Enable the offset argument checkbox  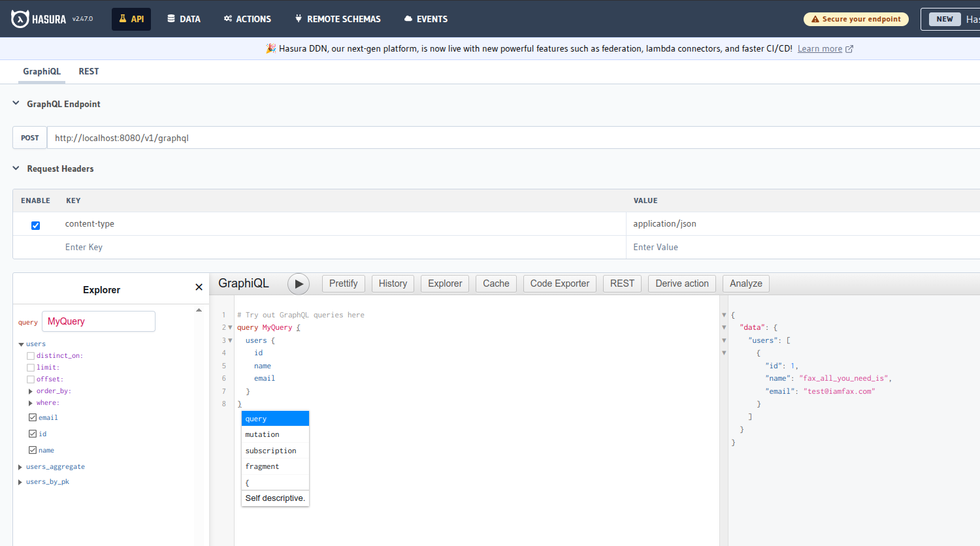point(31,379)
